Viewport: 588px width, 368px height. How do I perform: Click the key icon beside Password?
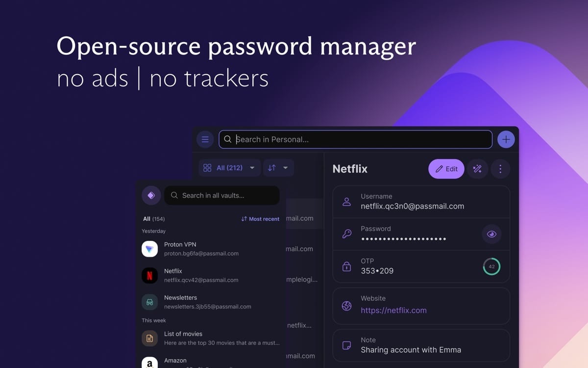pos(347,234)
